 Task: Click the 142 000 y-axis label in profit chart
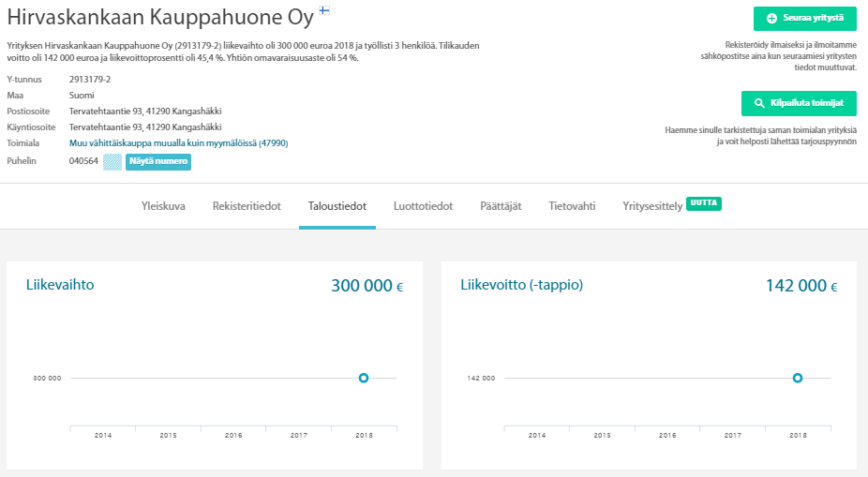pyautogui.click(x=481, y=379)
